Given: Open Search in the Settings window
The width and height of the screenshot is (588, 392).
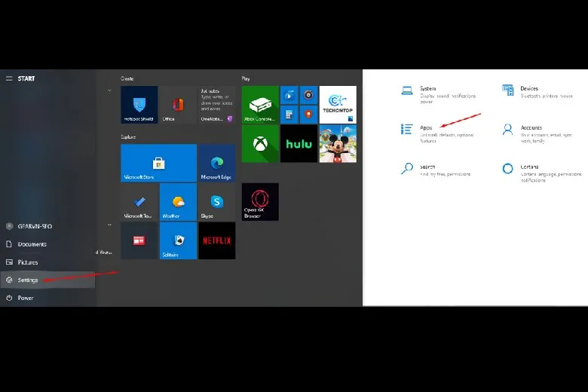Looking at the screenshot, I should [x=436, y=170].
